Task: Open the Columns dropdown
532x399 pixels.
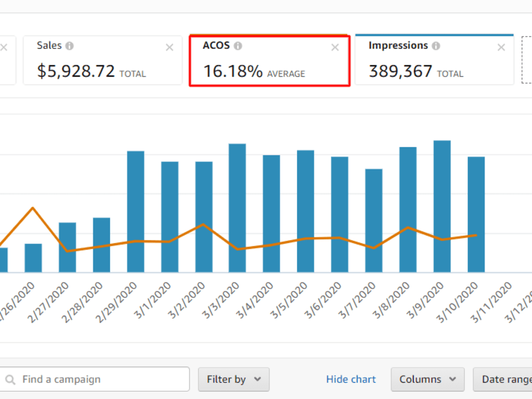Action: 428,379
